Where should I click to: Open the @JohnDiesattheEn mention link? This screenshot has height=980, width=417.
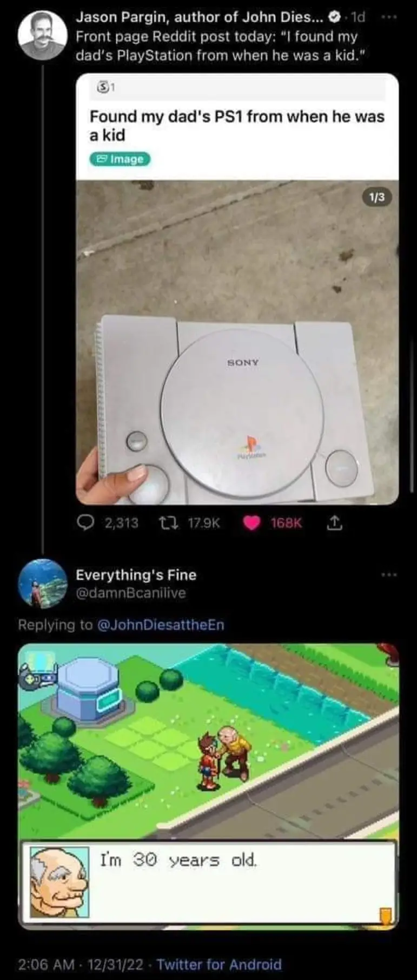coord(160,625)
